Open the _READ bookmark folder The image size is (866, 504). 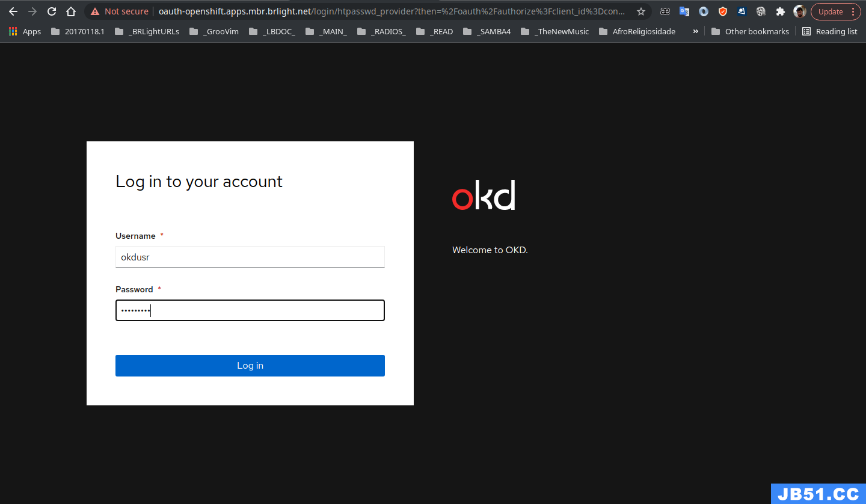tap(435, 31)
